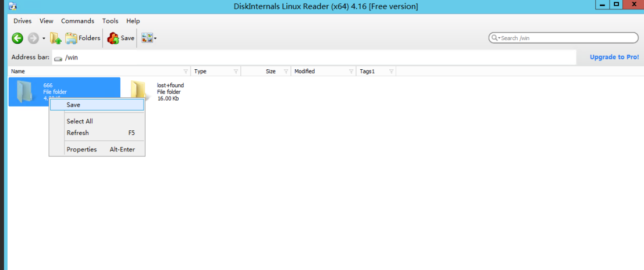Open the navigation history dropdown arrow
The width and height of the screenshot is (644, 270).
(x=44, y=38)
